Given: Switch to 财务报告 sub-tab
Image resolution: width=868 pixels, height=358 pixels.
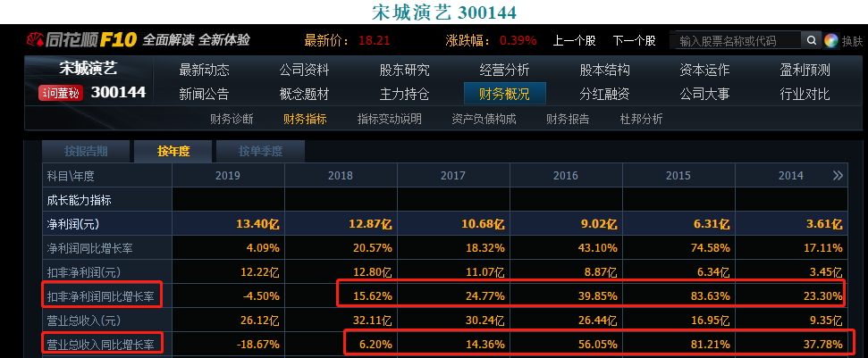Looking at the screenshot, I should pos(568,119).
